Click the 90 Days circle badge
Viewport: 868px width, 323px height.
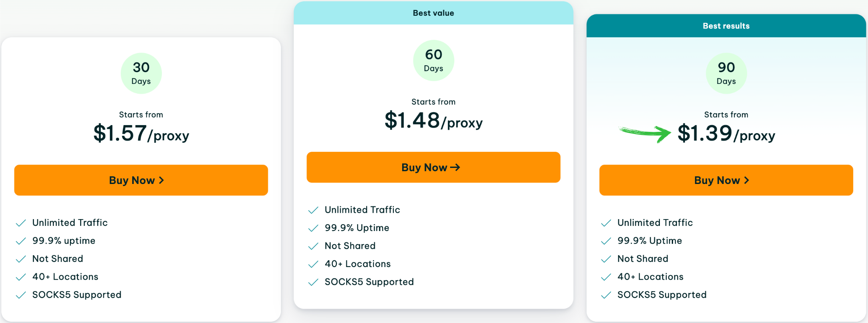tap(726, 73)
